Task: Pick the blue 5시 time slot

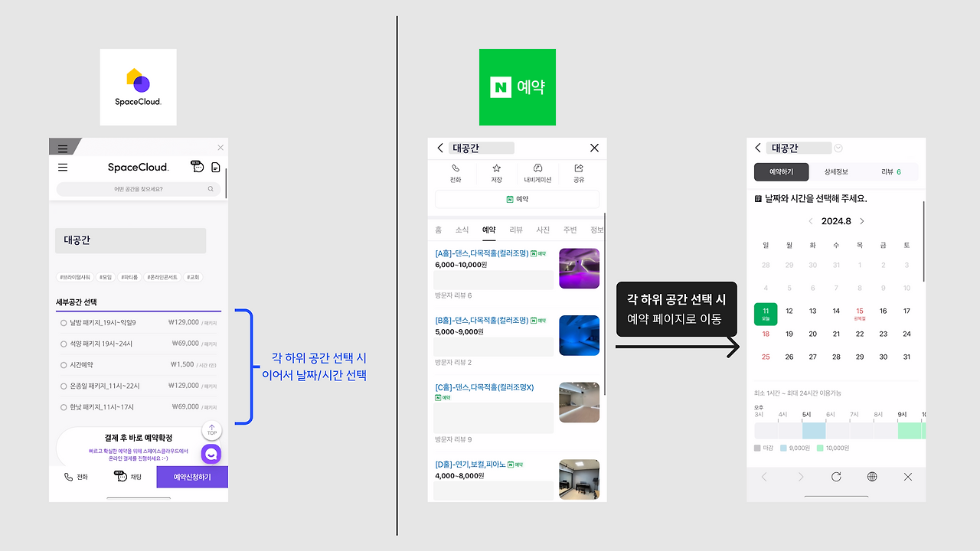Action: 814,430
